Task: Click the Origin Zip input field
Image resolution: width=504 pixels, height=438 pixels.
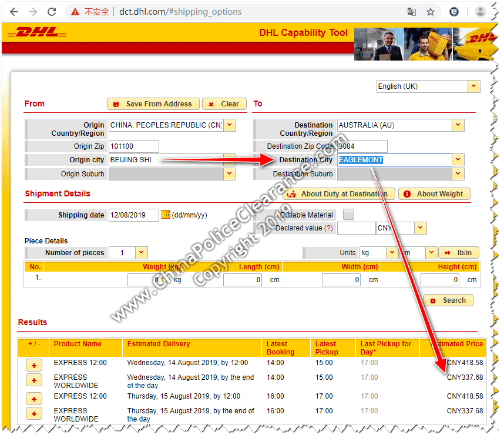Action: click(x=134, y=146)
